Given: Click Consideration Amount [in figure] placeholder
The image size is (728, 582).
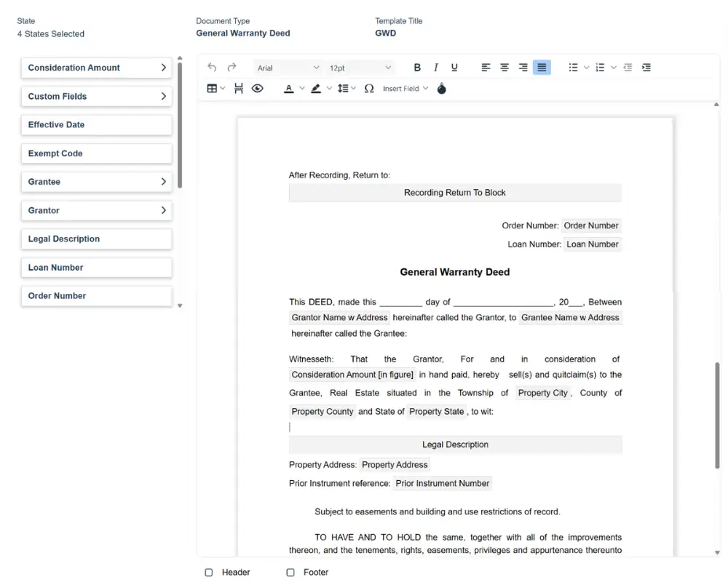Looking at the screenshot, I should click(352, 375).
